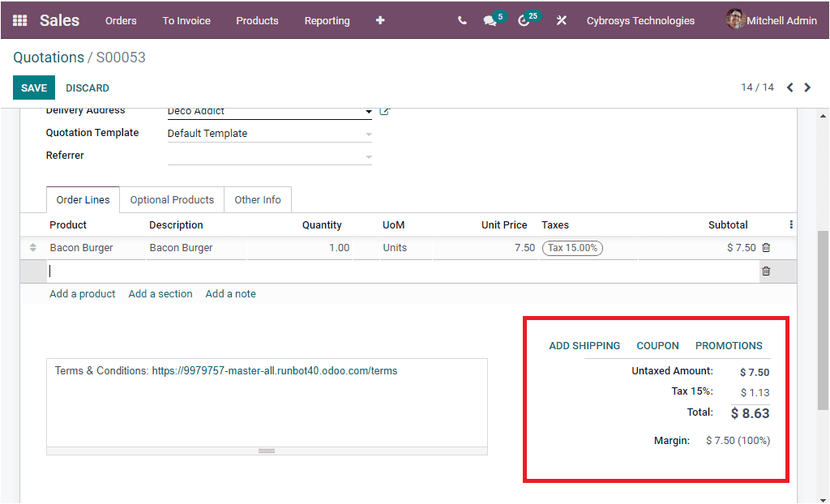Click the external link icon beside Delivery Address
830x504 pixels.
pyautogui.click(x=384, y=110)
